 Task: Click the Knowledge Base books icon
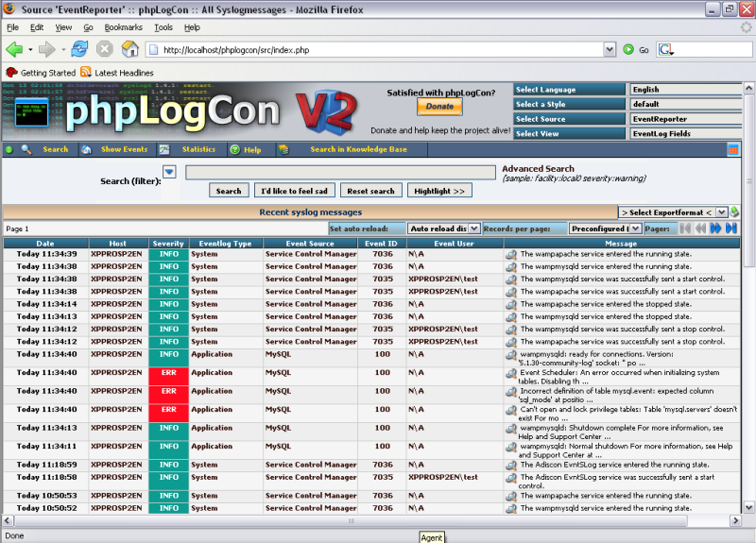click(x=283, y=150)
